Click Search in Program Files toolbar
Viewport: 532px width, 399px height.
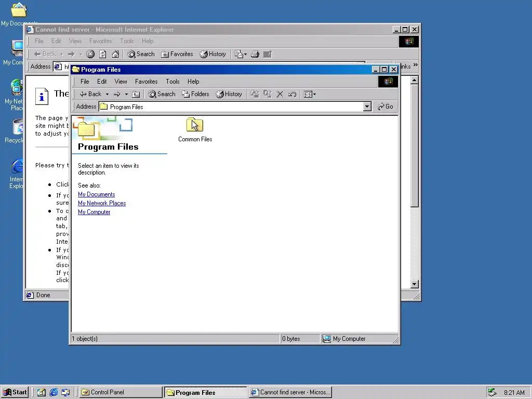pyautogui.click(x=162, y=94)
